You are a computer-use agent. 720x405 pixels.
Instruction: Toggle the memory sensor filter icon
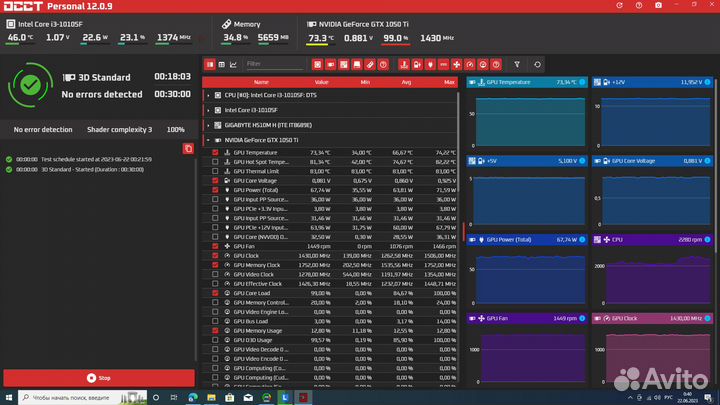click(x=370, y=64)
